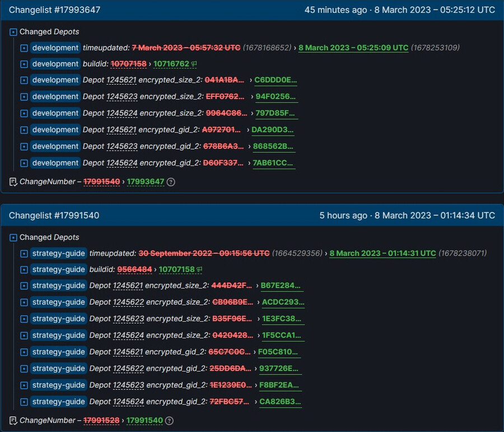504x432 pixels.
Task: Click the Changed Depots icon in Changelist #17993647
Action: pos(12,32)
